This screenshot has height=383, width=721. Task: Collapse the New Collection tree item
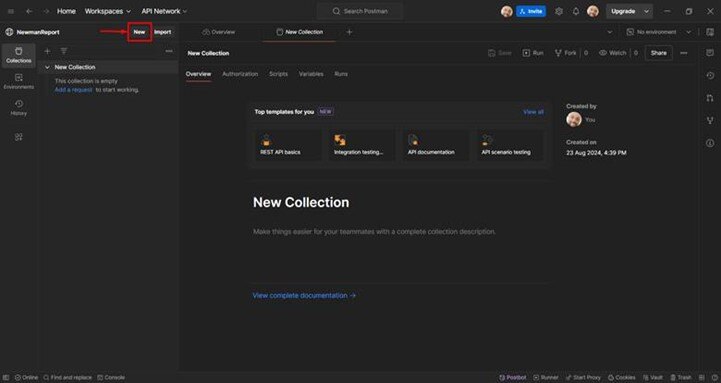point(47,67)
